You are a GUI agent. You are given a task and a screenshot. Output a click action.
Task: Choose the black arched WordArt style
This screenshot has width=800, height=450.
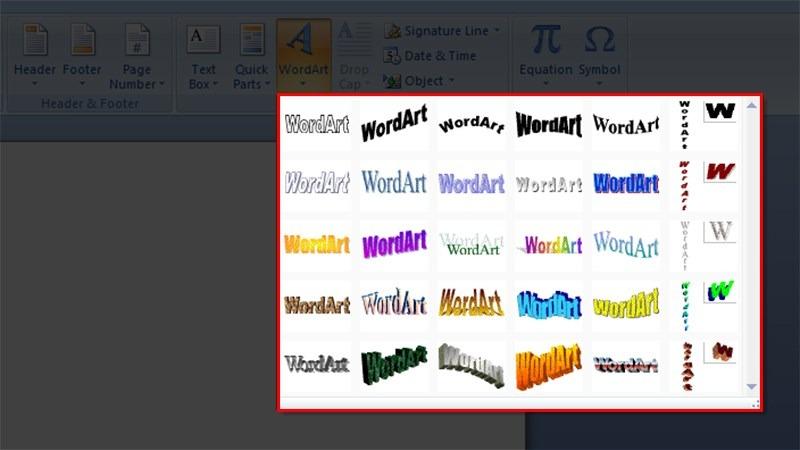point(471,124)
